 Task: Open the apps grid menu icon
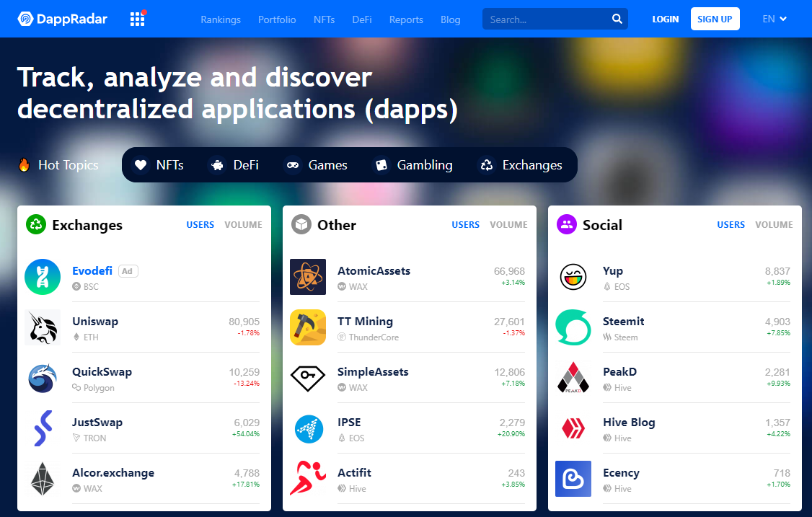point(137,19)
